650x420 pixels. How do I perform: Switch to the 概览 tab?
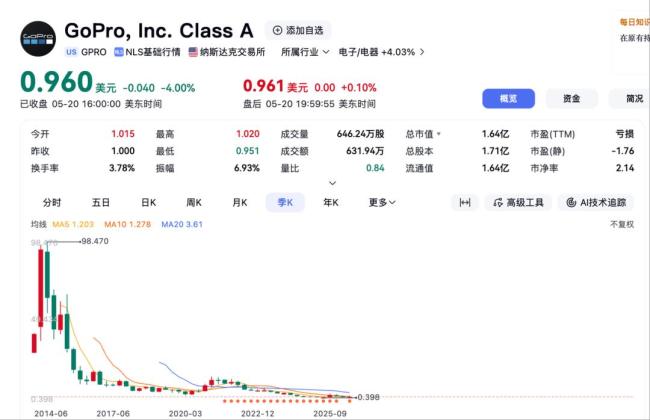click(x=508, y=99)
